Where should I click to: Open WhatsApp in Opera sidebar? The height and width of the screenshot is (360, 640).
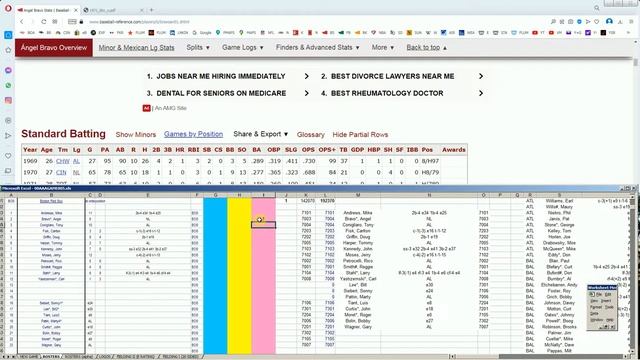pyautogui.click(x=8, y=86)
